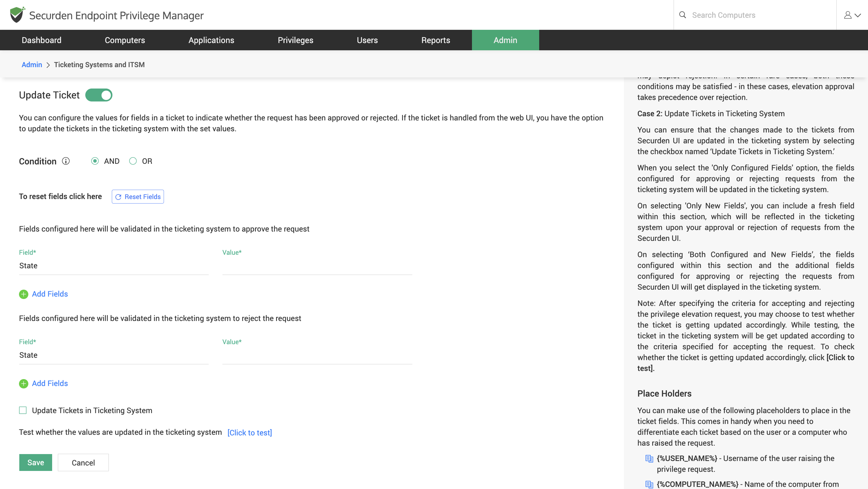This screenshot has width=868, height=489.
Task: Click the search magnifier icon
Action: 682,15
